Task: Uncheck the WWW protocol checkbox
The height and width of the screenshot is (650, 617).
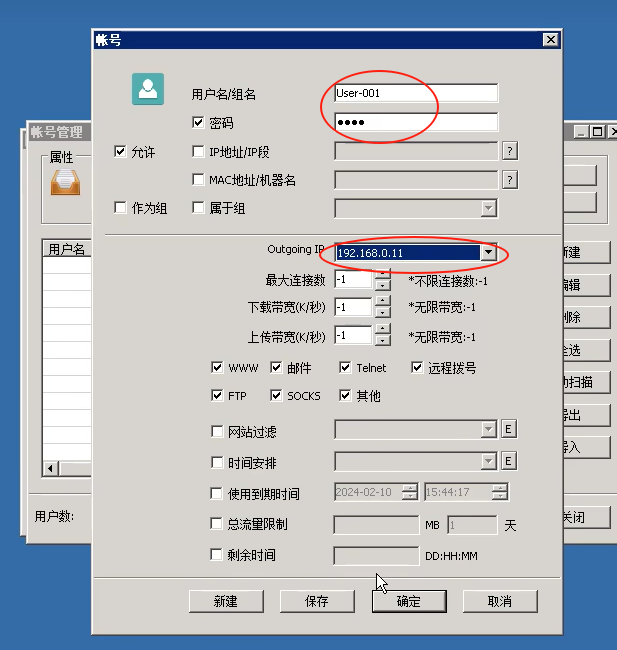Action: tap(217, 367)
